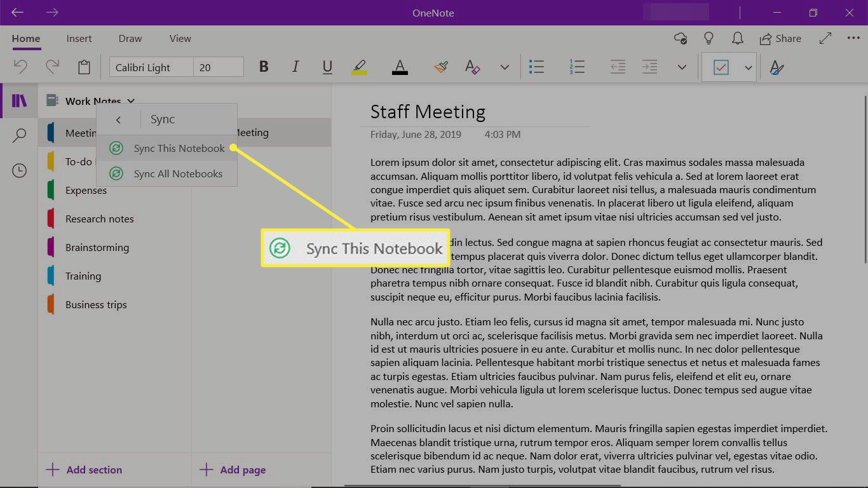Toggle italic formatting

click(x=295, y=67)
